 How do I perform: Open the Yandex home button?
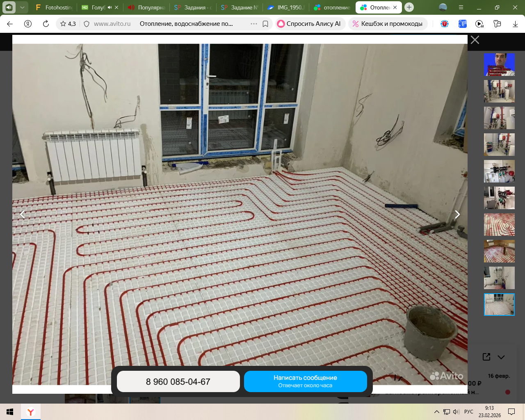click(x=28, y=24)
